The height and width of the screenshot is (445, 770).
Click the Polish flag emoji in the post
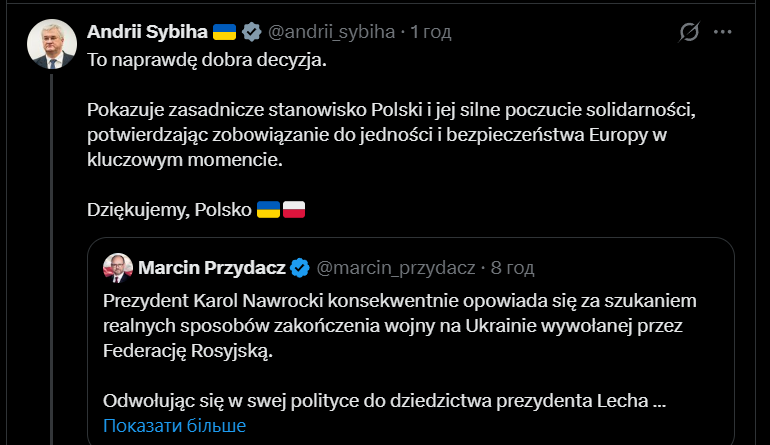tap(293, 209)
